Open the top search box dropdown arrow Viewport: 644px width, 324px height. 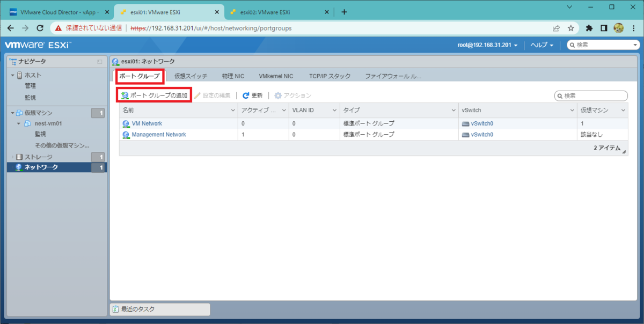(x=635, y=46)
